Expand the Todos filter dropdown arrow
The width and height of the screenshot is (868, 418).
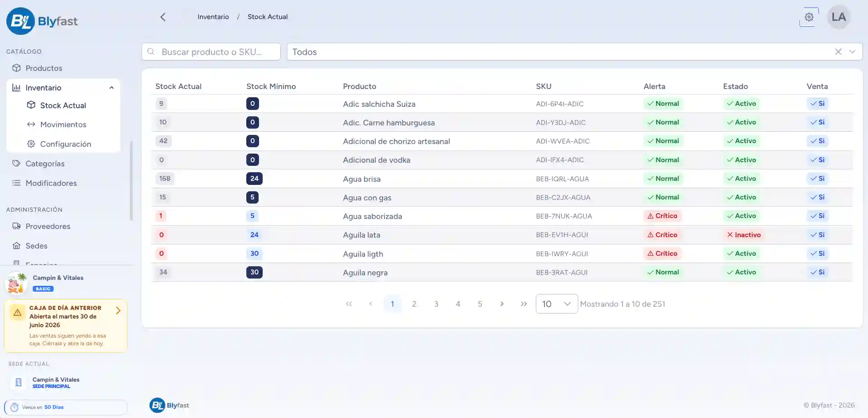pos(853,52)
